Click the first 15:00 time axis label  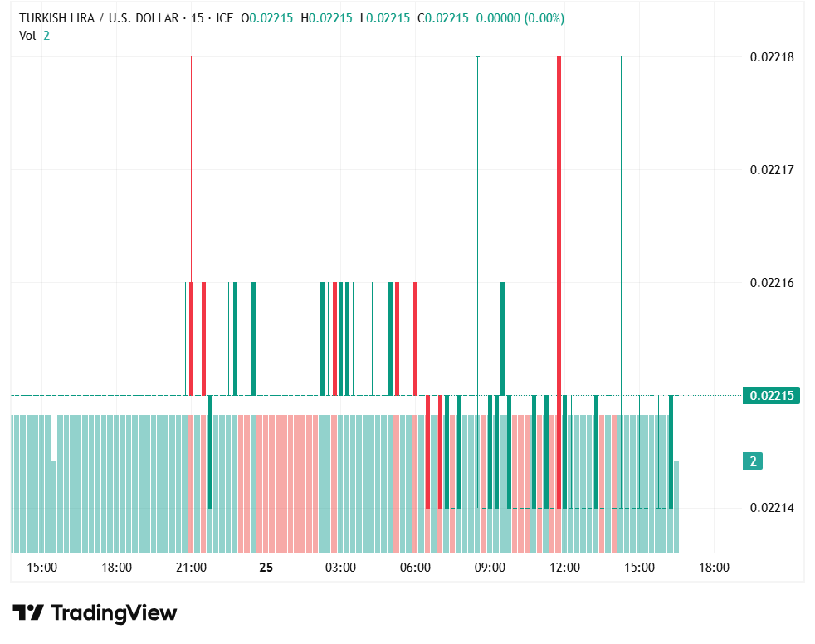pos(41,568)
